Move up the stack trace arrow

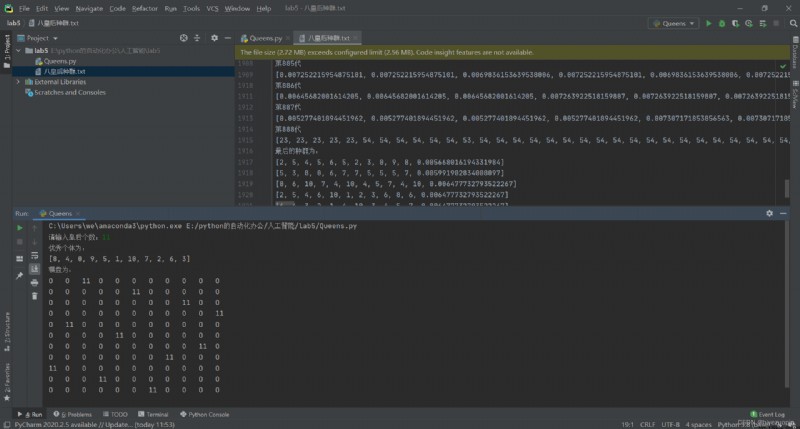coord(35,228)
